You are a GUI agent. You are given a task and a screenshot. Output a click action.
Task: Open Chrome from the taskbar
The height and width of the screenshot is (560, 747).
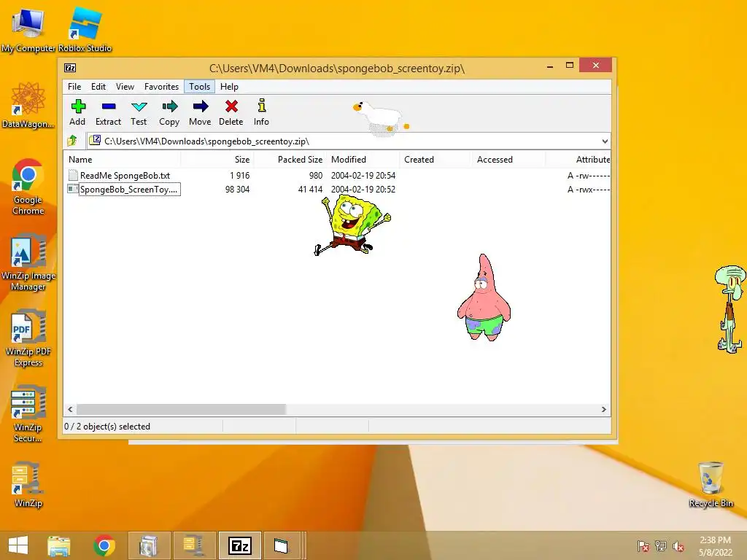(x=104, y=545)
